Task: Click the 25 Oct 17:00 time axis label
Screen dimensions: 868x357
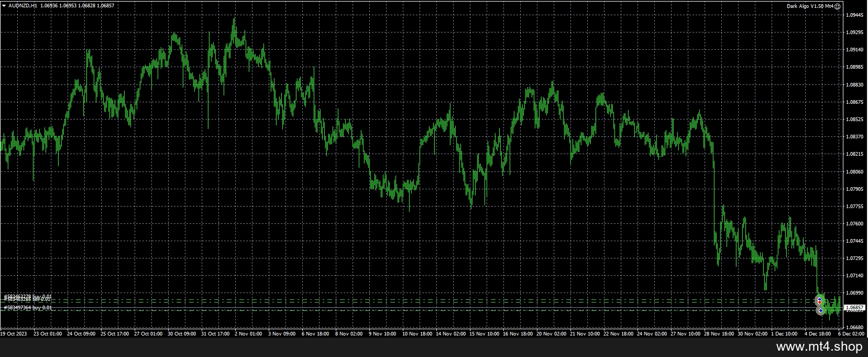Action: tap(115, 333)
